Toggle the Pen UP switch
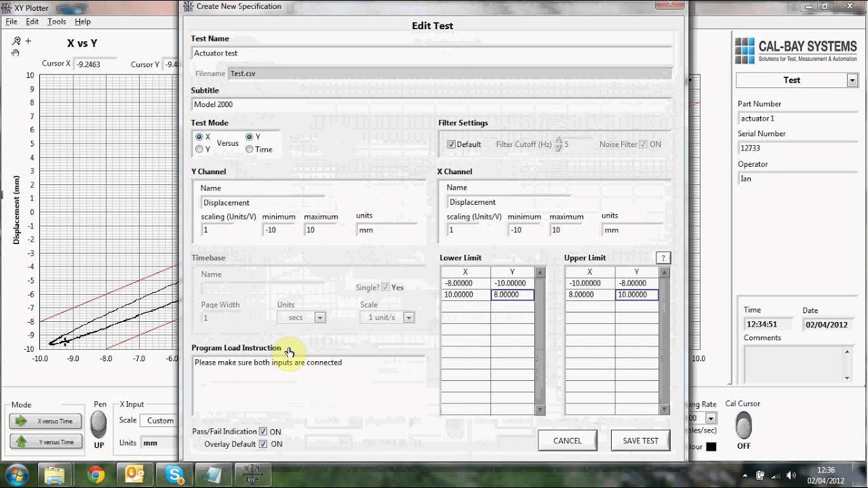The height and width of the screenshot is (488, 868). [99, 424]
